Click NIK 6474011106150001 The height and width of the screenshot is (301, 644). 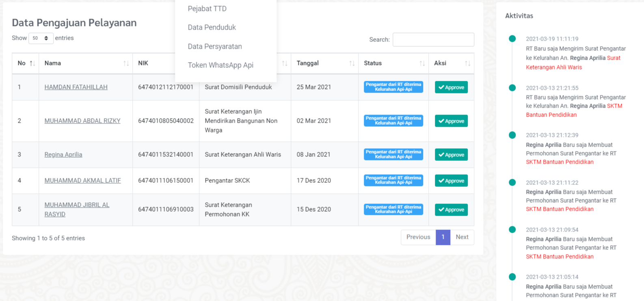[166, 180]
